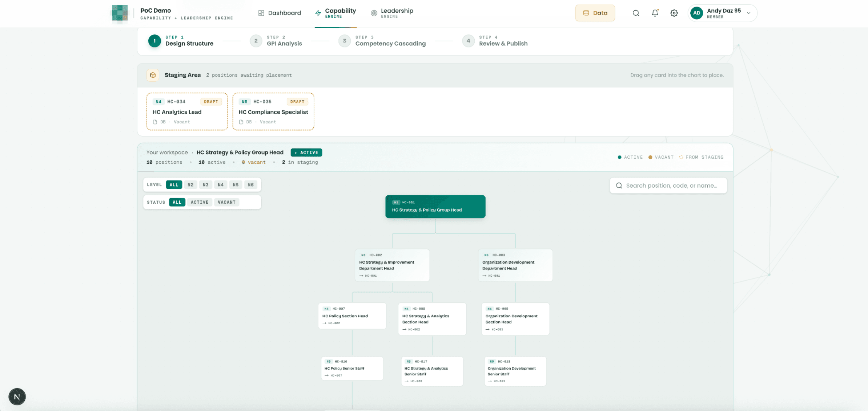Set status filter to ALL
The width and height of the screenshot is (868, 411).
coord(177,202)
